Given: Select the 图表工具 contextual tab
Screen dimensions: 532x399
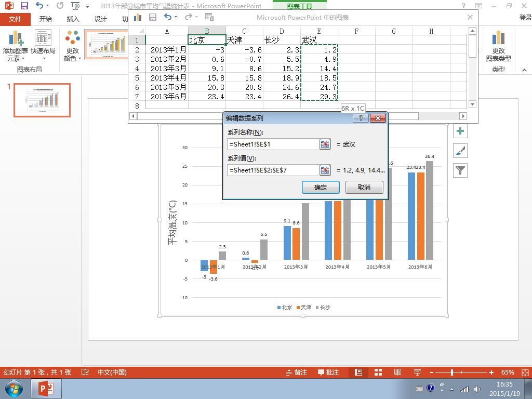Looking at the screenshot, I should pos(300,6).
